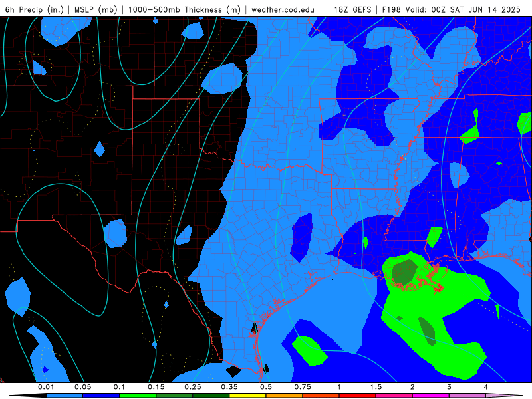Click the 'weather.cod.edu' source text
This screenshot has height=399, width=532.
283,9
